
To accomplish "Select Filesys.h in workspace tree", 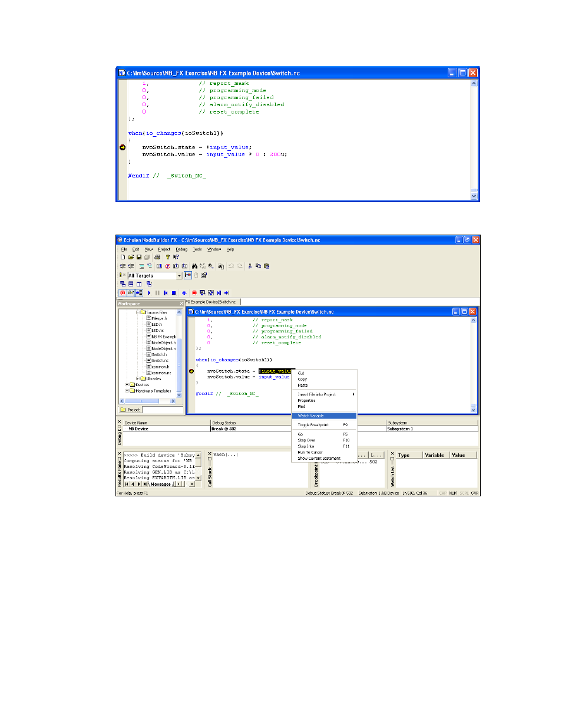I will (x=159, y=318).
